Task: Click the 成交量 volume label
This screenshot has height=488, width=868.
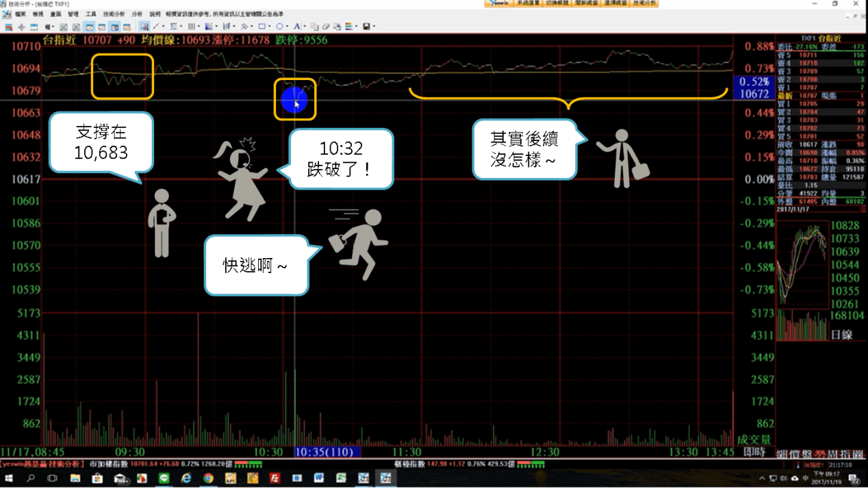Action: tap(754, 439)
